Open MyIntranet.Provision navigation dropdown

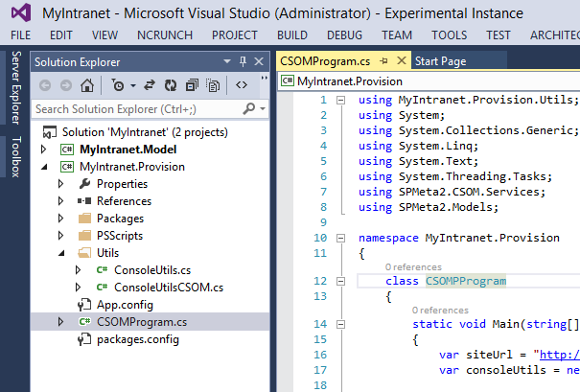[429, 81]
